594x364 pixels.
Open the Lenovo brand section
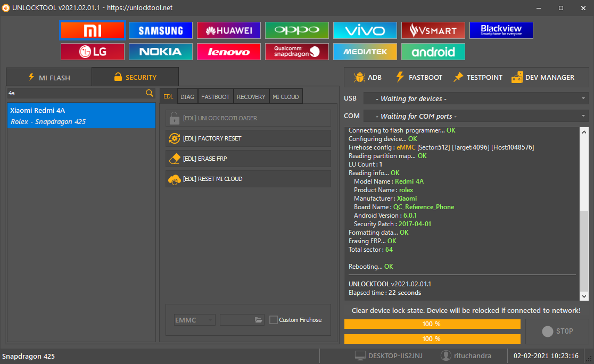[229, 52]
